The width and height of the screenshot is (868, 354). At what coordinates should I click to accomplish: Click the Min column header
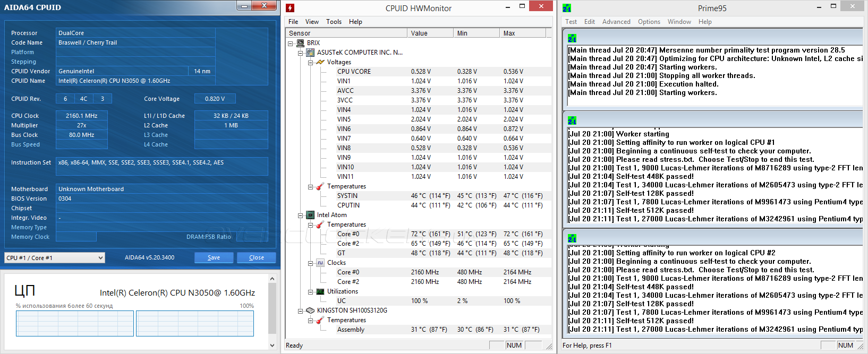pyautogui.click(x=476, y=33)
